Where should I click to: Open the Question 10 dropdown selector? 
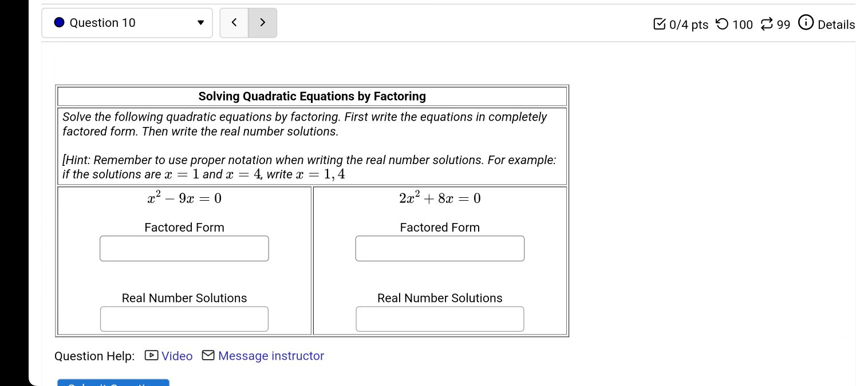pyautogui.click(x=127, y=23)
